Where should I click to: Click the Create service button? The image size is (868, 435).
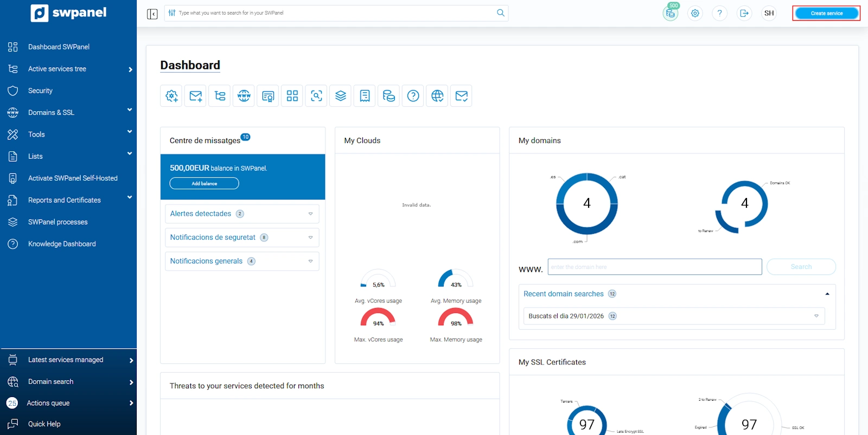coord(826,14)
